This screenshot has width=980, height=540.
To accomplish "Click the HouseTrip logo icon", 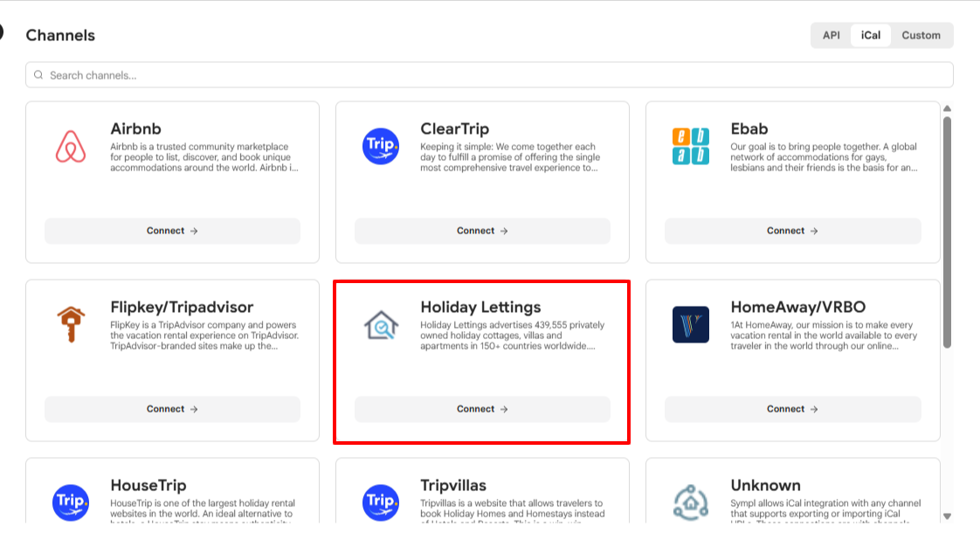I will tap(71, 502).
